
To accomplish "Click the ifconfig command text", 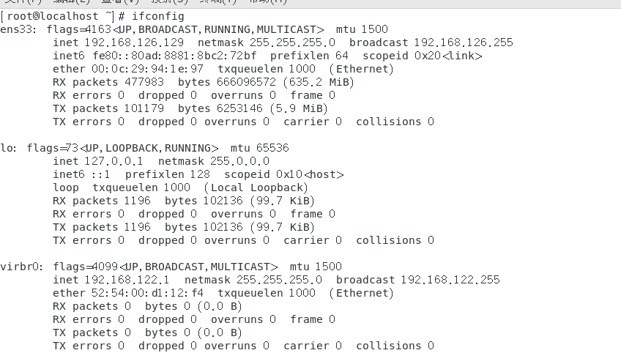I will click(x=158, y=16).
